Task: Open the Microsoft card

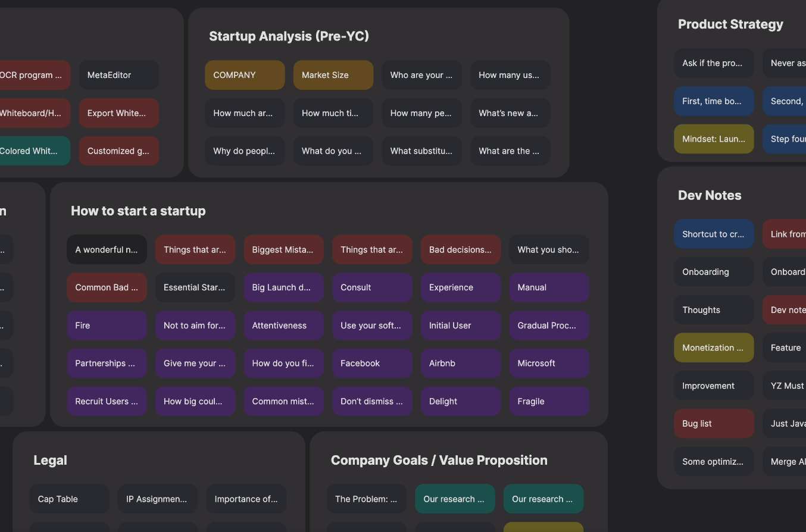Action: tap(549, 364)
